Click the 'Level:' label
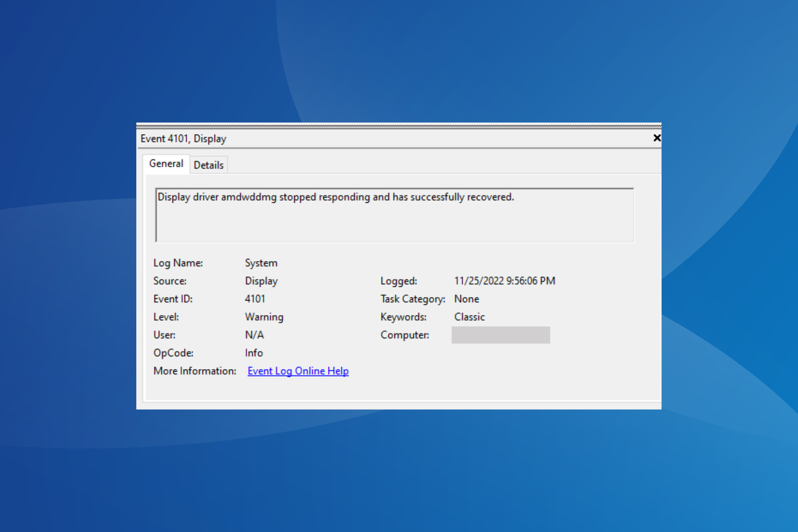The image size is (798, 532). (166, 317)
